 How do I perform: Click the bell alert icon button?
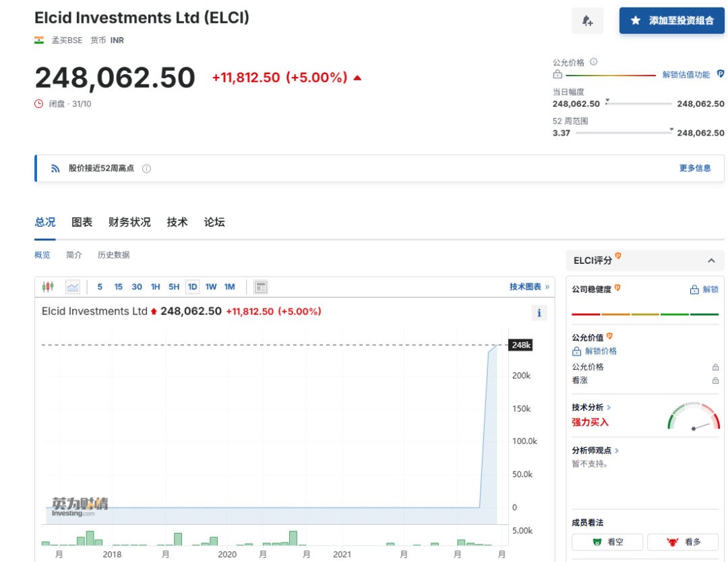587,20
